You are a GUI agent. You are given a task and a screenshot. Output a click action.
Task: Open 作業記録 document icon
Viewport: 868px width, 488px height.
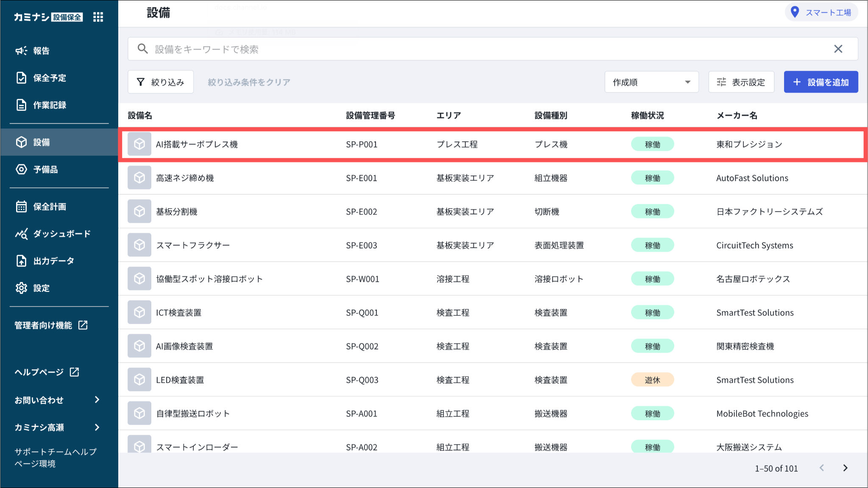coord(21,105)
